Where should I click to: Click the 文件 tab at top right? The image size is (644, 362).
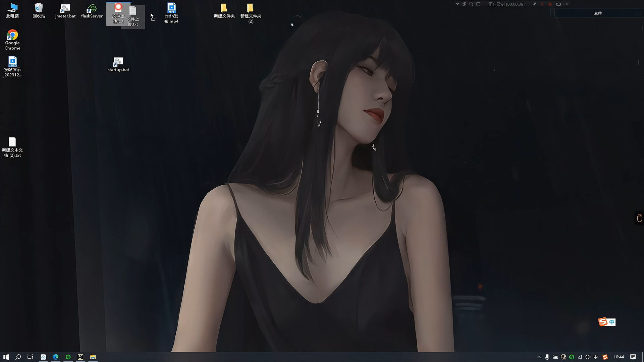click(x=598, y=13)
